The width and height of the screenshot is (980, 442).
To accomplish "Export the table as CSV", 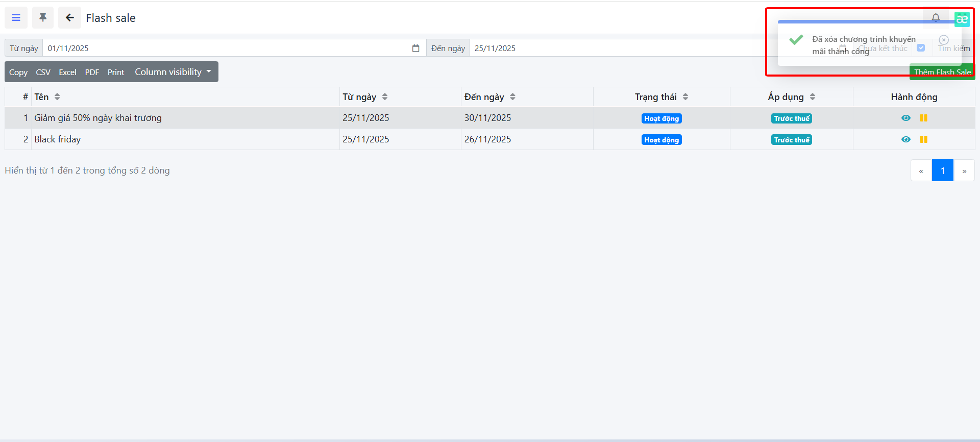I will tap(43, 72).
